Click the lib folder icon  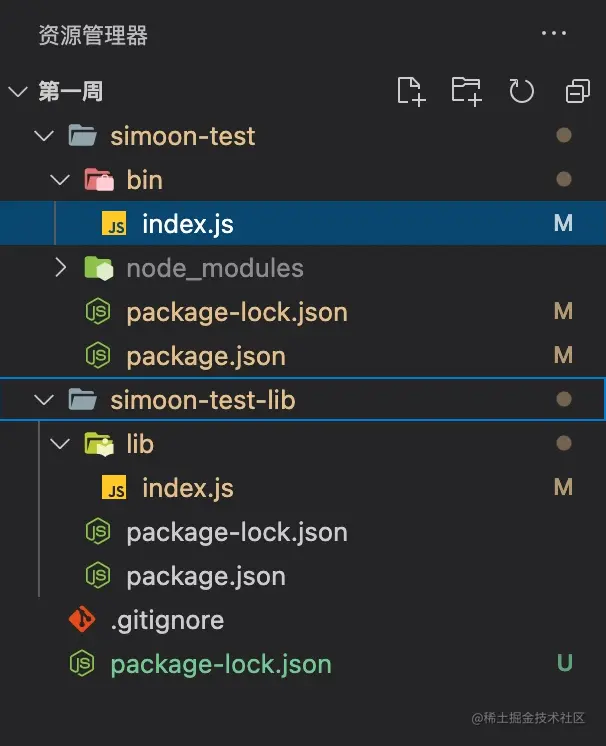pos(98,444)
